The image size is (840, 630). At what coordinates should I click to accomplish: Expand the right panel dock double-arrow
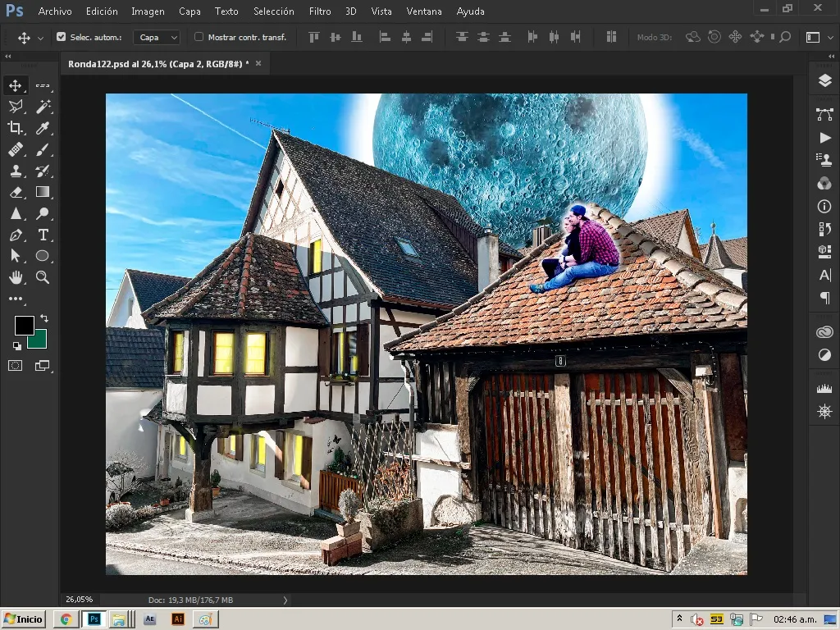coord(832,56)
